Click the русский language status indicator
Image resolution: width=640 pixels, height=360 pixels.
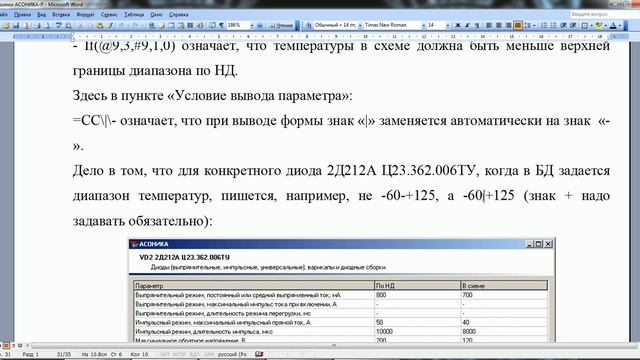[x=232, y=354]
